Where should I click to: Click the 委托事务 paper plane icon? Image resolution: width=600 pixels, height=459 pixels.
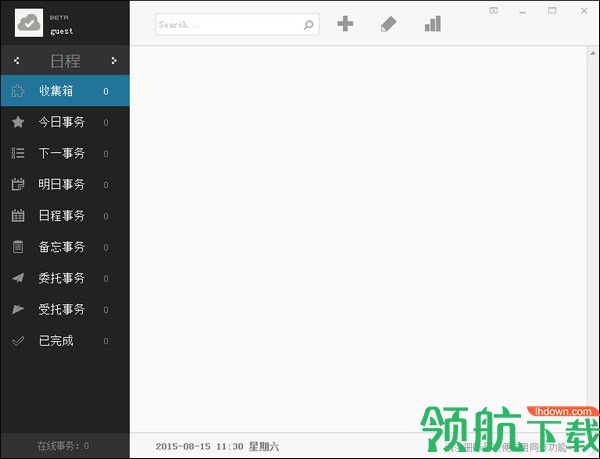[x=18, y=278]
